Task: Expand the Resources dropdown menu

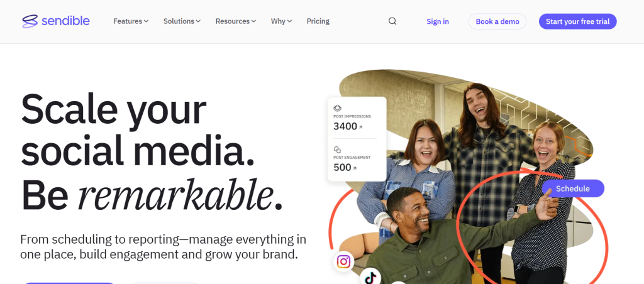Action: (235, 21)
